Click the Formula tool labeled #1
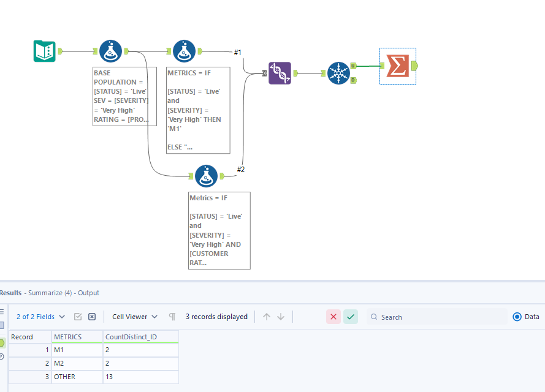The width and height of the screenshot is (545, 392). tap(184, 51)
